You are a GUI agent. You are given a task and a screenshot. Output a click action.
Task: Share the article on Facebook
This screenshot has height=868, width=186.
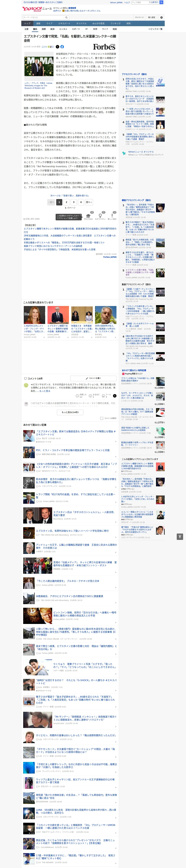point(62,47)
